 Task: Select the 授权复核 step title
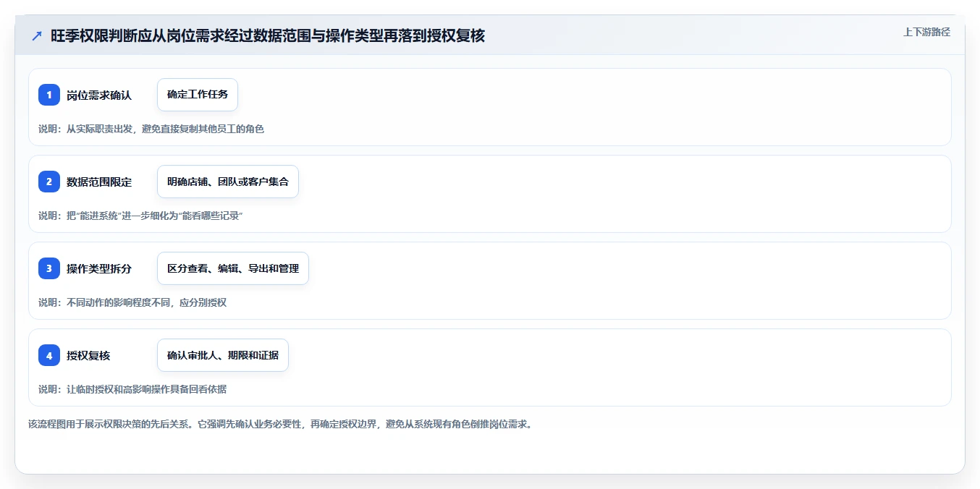tap(88, 355)
